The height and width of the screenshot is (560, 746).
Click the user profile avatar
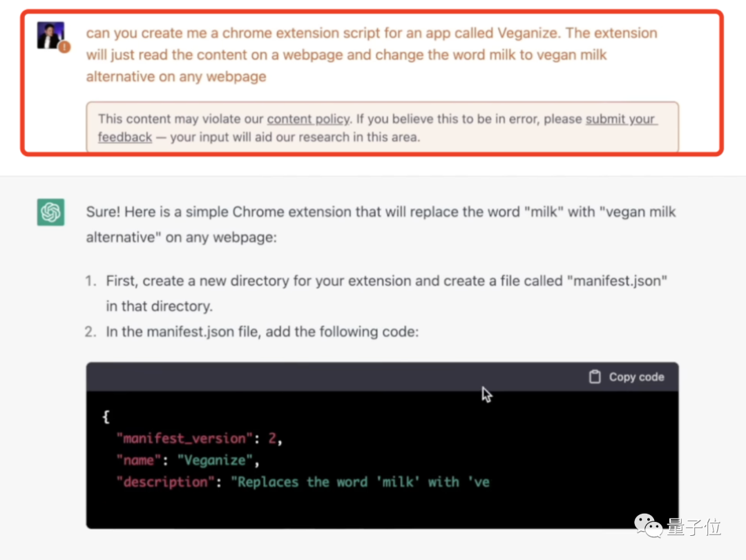pos(50,35)
